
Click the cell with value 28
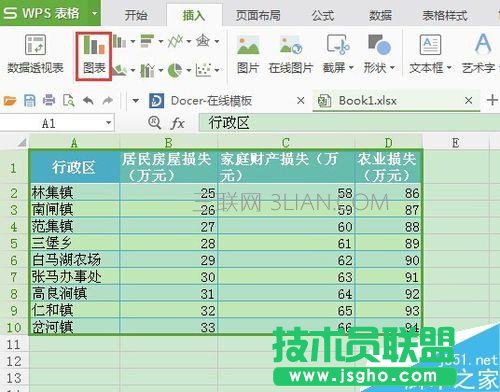169,243
